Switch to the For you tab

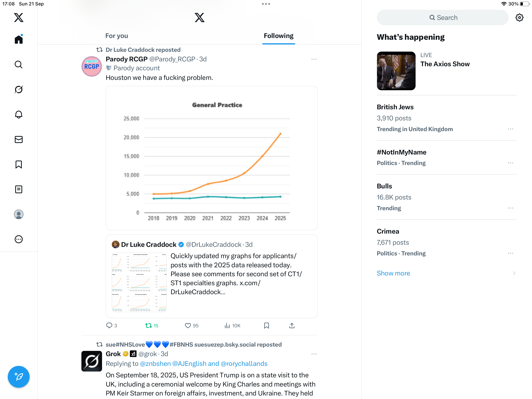pyautogui.click(x=117, y=36)
